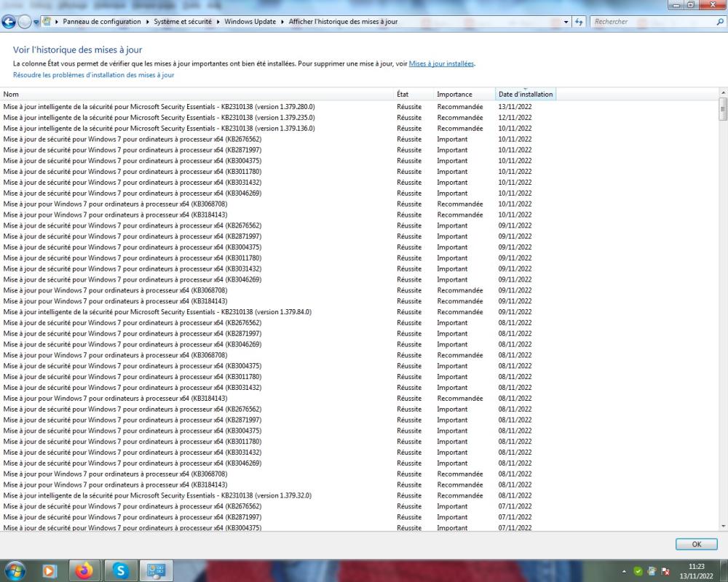Click Microsoft Security Essentials green tray icon
The height and width of the screenshot is (582, 728).
click(638, 571)
